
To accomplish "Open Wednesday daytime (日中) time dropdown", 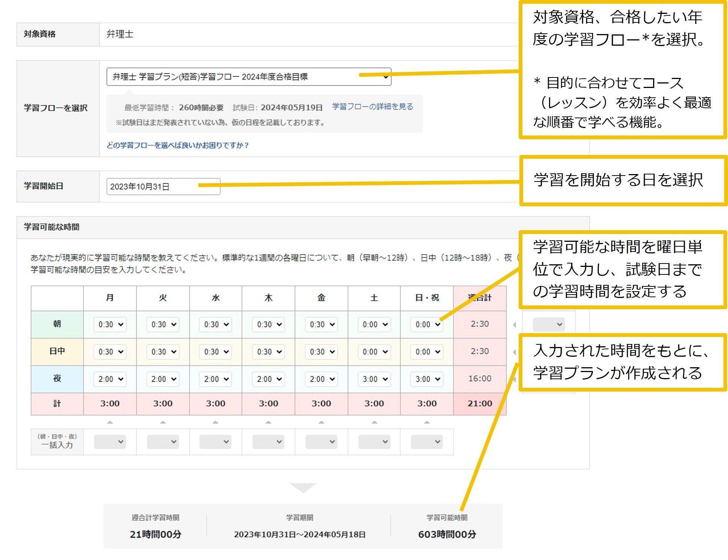I will [x=216, y=352].
